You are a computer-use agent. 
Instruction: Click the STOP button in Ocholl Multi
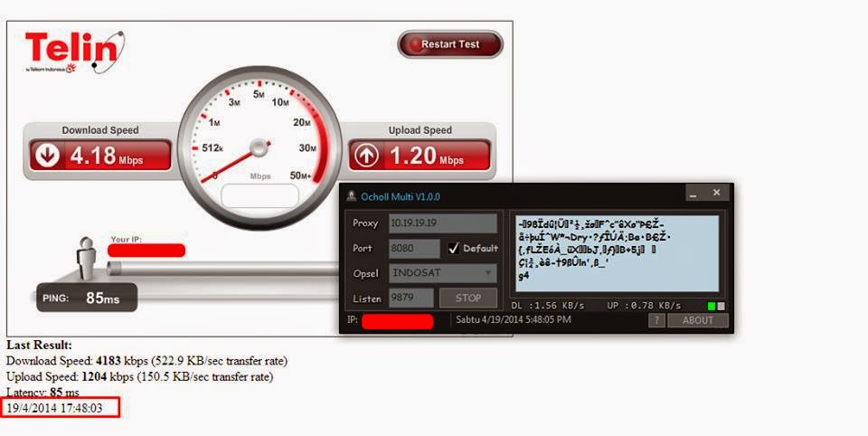[x=468, y=298]
